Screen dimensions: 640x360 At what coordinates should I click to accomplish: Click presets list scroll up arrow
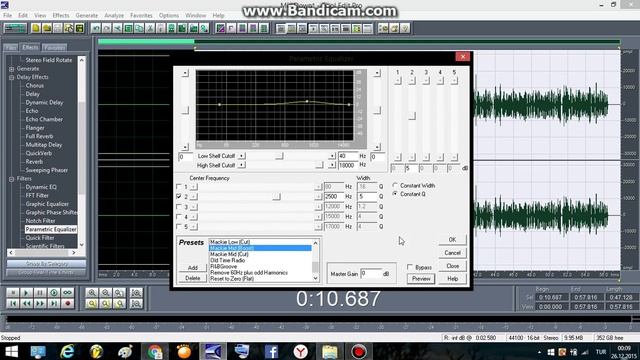tap(316, 243)
